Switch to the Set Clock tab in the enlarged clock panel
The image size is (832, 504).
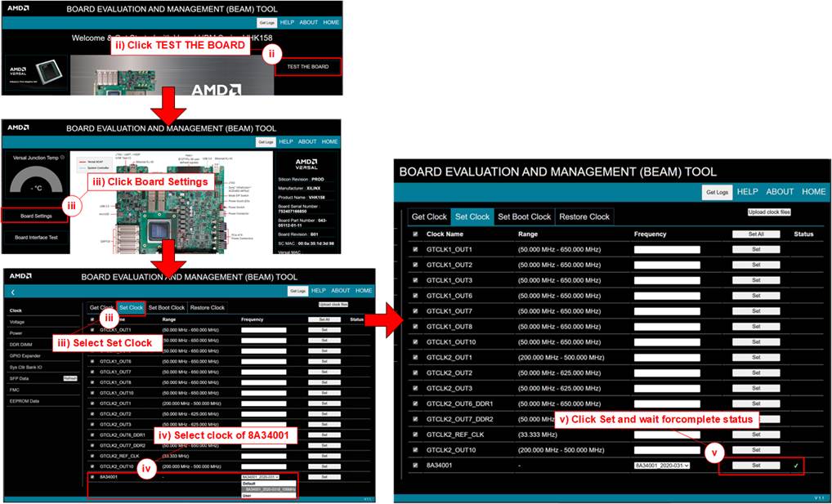pyautogui.click(x=472, y=216)
